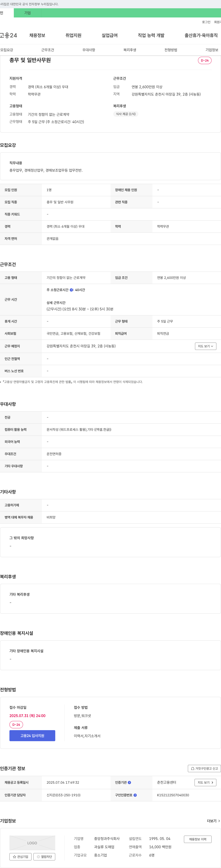
Task: Click the job title 총무 및 일반사무원
Action: tap(30, 60)
